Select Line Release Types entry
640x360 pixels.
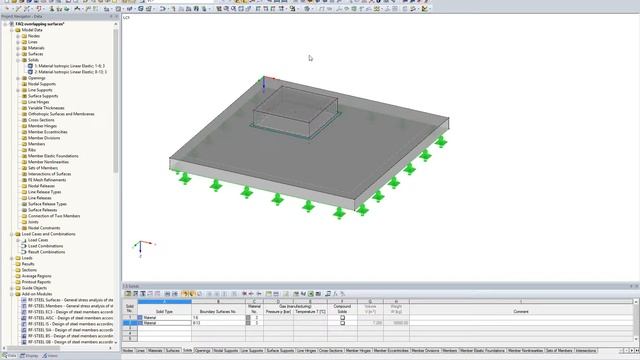[x=44, y=192]
